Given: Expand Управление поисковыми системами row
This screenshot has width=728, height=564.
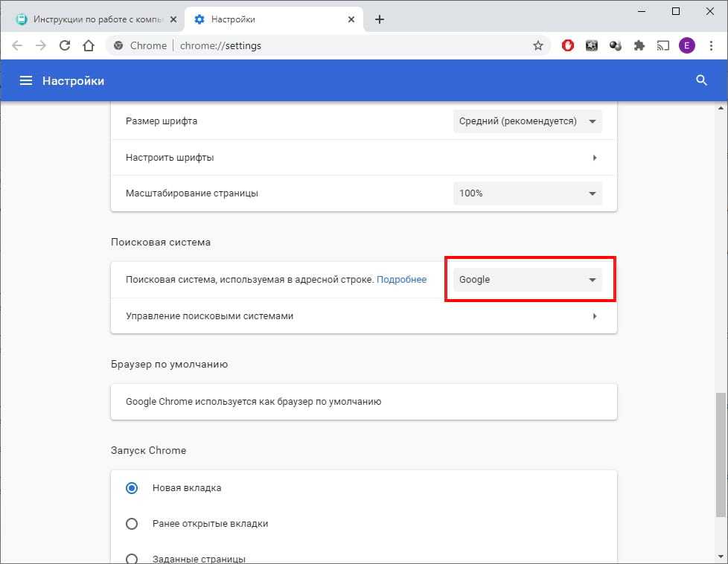Looking at the screenshot, I should pos(363,315).
